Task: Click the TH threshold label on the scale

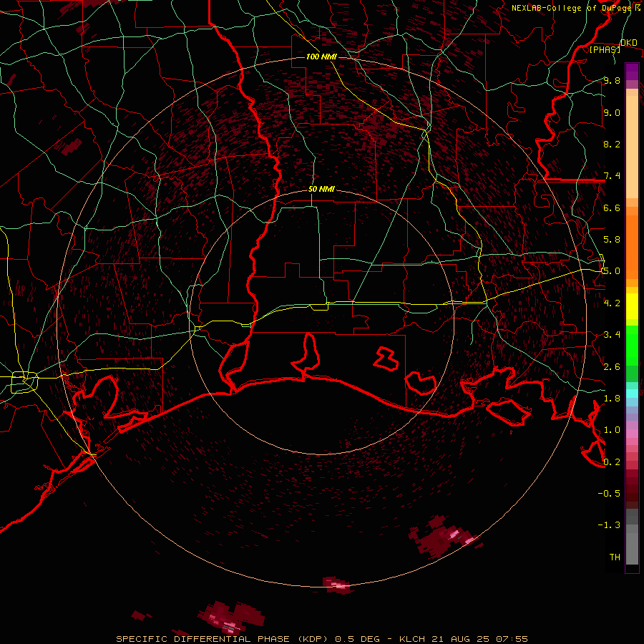Action: 615,557
